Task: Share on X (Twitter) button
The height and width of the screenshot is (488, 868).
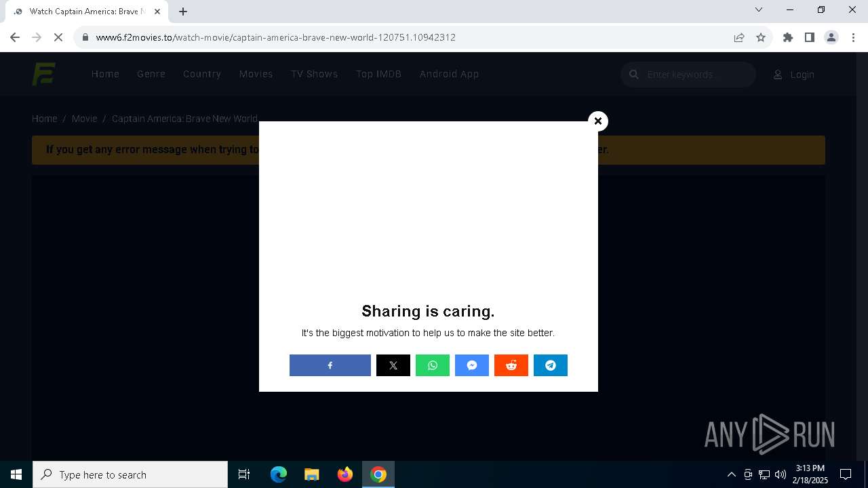Action: [393, 365]
